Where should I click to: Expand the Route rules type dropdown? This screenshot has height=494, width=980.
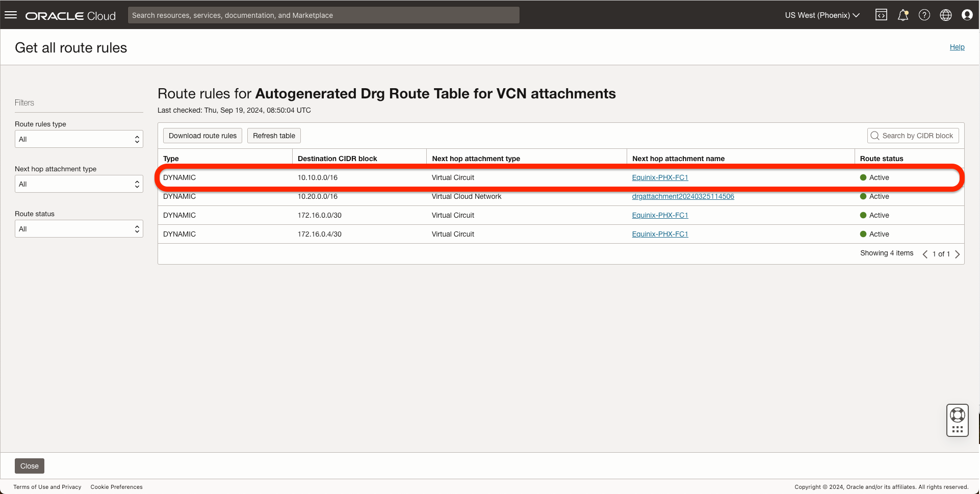[x=79, y=139]
